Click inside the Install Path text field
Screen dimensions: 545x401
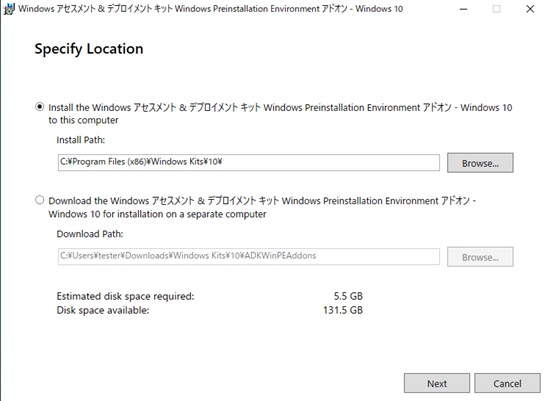249,162
